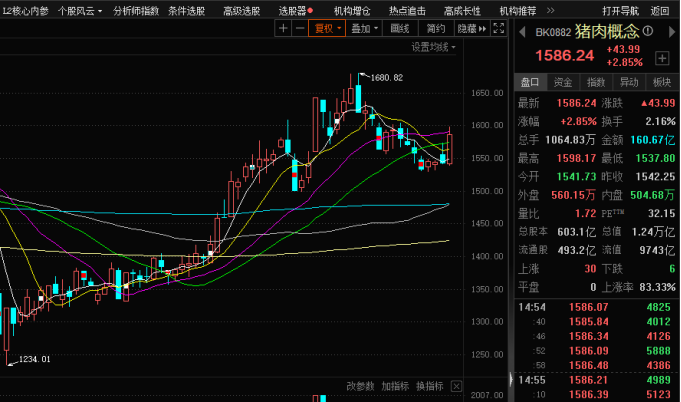Click the 返回 button

[661, 9]
